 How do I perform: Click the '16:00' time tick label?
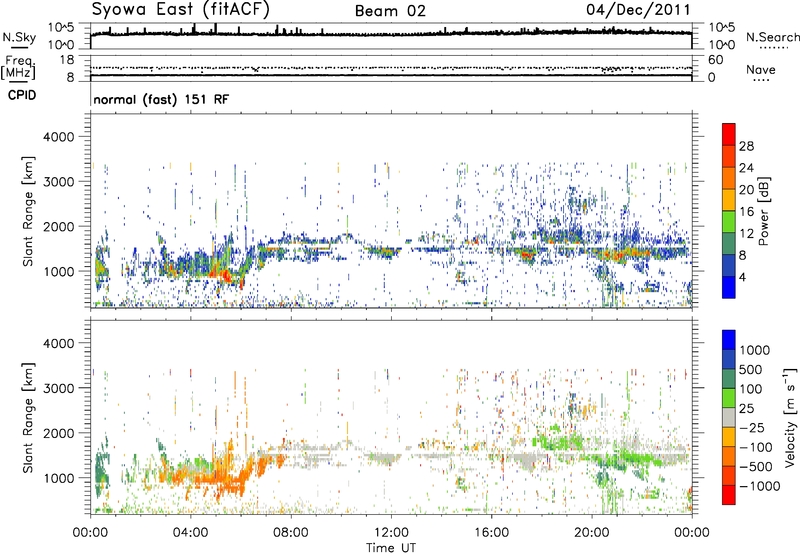pyautogui.click(x=491, y=533)
